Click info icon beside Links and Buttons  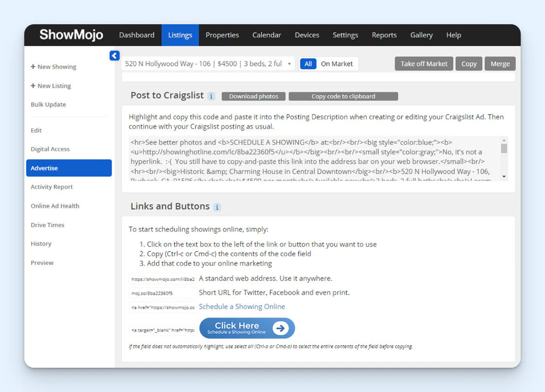click(217, 207)
